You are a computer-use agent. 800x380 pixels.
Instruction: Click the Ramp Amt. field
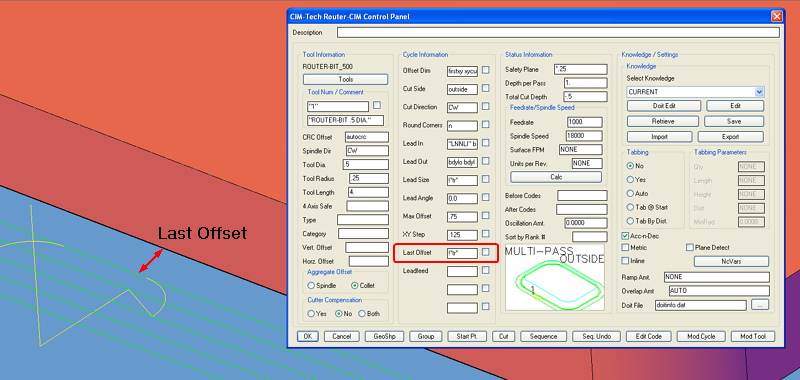click(716, 277)
